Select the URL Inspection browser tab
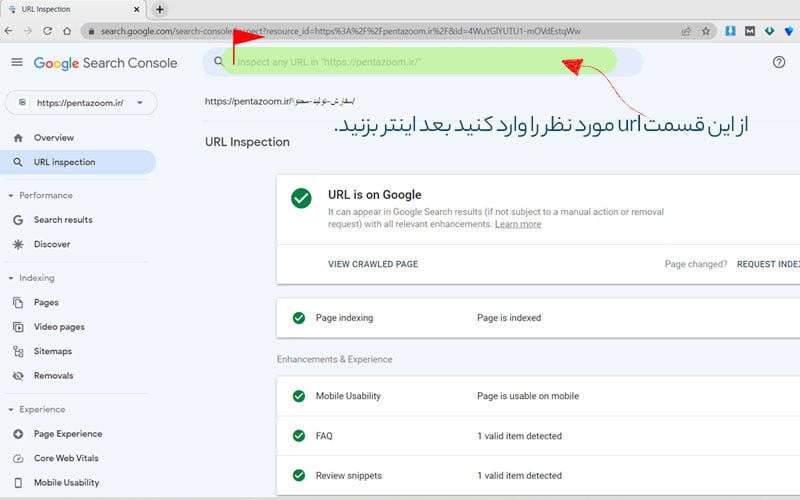This screenshot has height=500, width=800. coord(73,9)
